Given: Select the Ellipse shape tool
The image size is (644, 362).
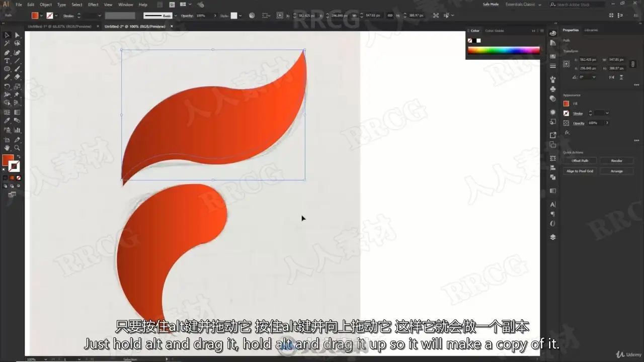Looking at the screenshot, I should (7, 69).
